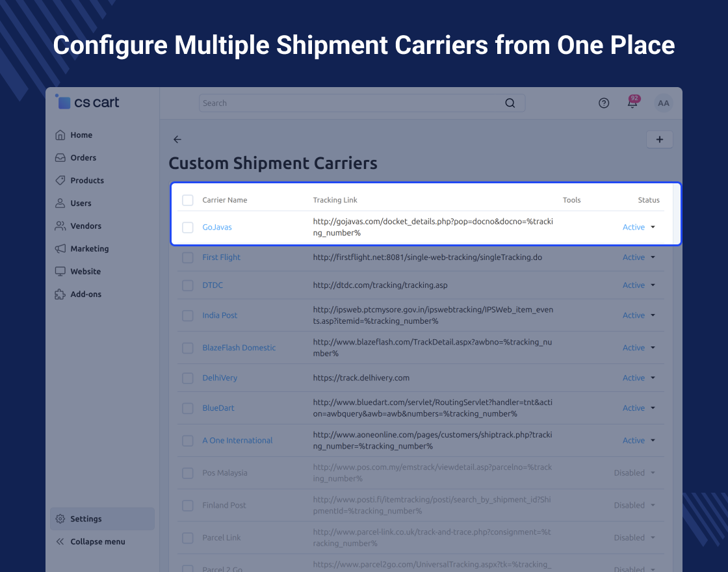The height and width of the screenshot is (572, 728).
Task: Open the BlazeFlash Domestic carrier link
Action: pos(239,348)
